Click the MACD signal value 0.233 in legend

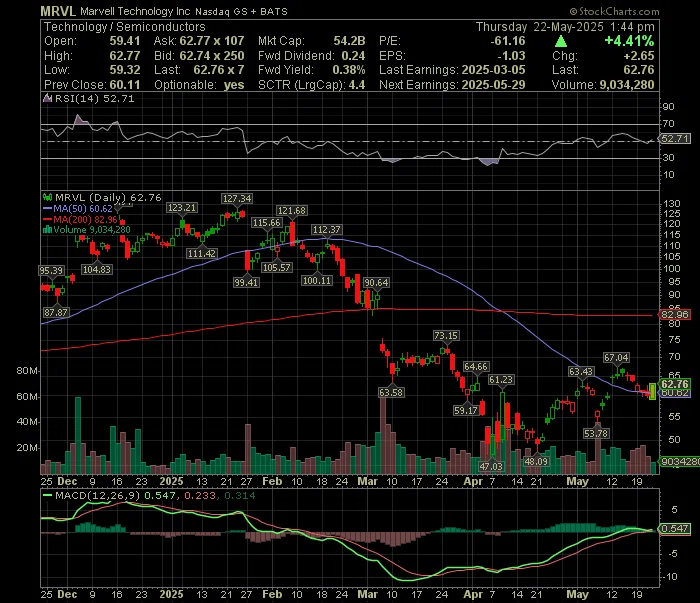[x=200, y=495]
